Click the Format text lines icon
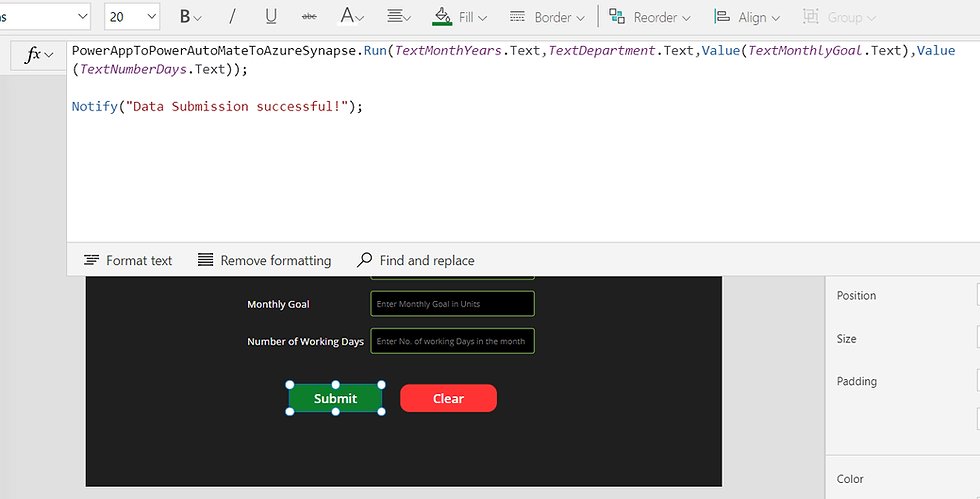The width and height of the screenshot is (980, 499). (x=92, y=260)
